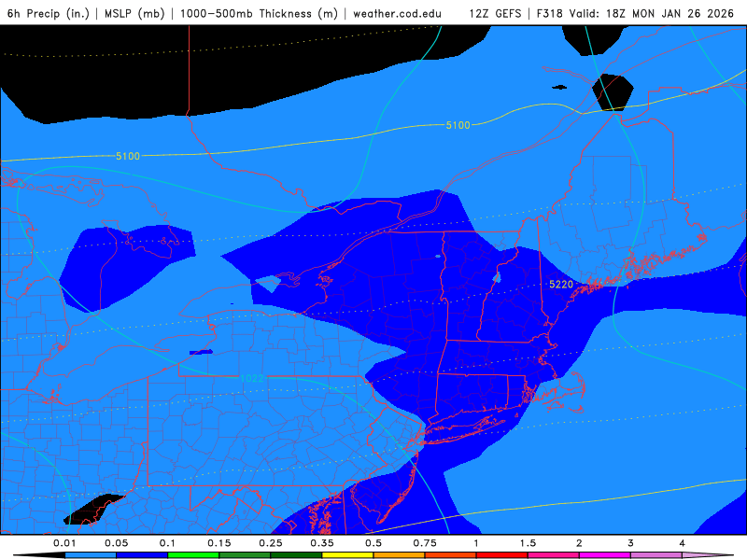Select the bright green 0.1–0.15 legend swatch

point(193,555)
